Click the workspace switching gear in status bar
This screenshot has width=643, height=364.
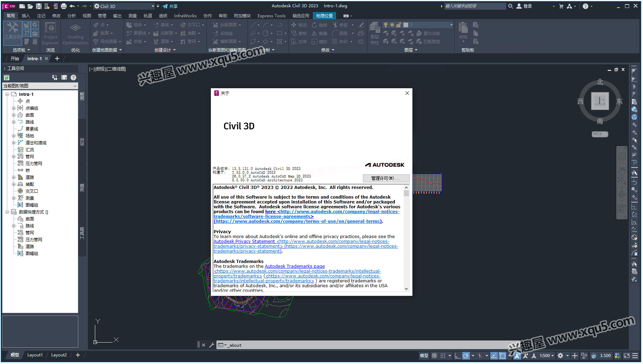560,355
